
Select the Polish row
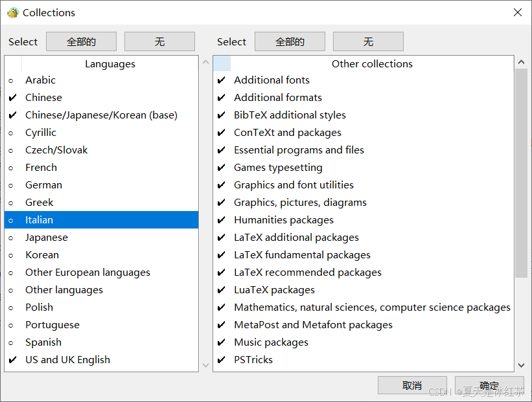click(102, 307)
